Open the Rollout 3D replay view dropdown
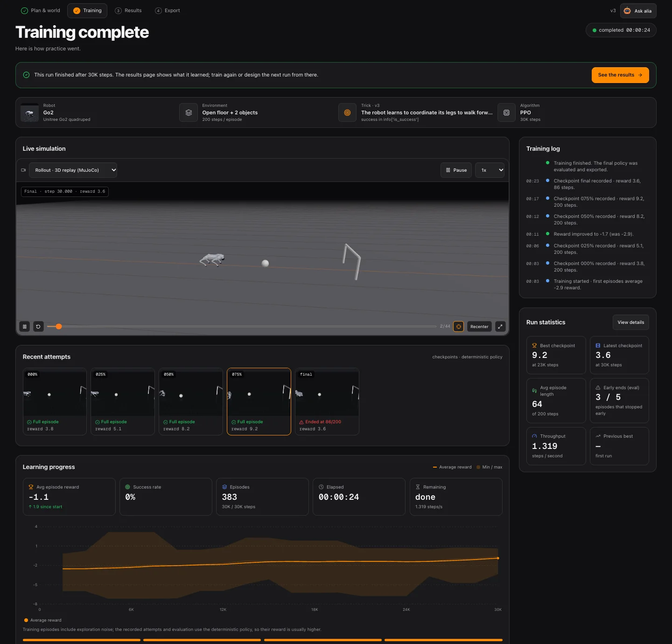 [x=73, y=170]
